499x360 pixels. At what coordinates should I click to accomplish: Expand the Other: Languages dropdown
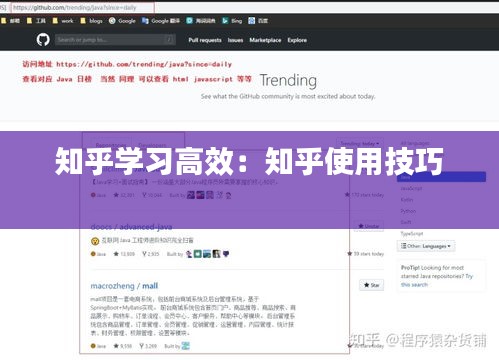pos(426,246)
